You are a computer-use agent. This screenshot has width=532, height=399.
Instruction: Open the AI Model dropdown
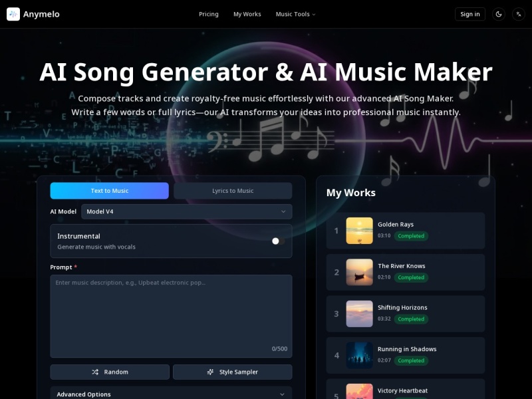pyautogui.click(x=186, y=211)
